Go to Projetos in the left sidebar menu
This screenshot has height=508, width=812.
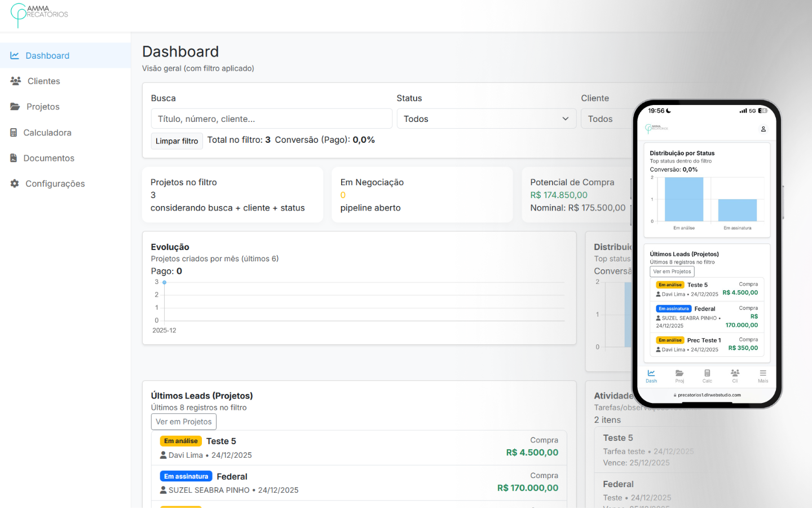click(x=43, y=107)
